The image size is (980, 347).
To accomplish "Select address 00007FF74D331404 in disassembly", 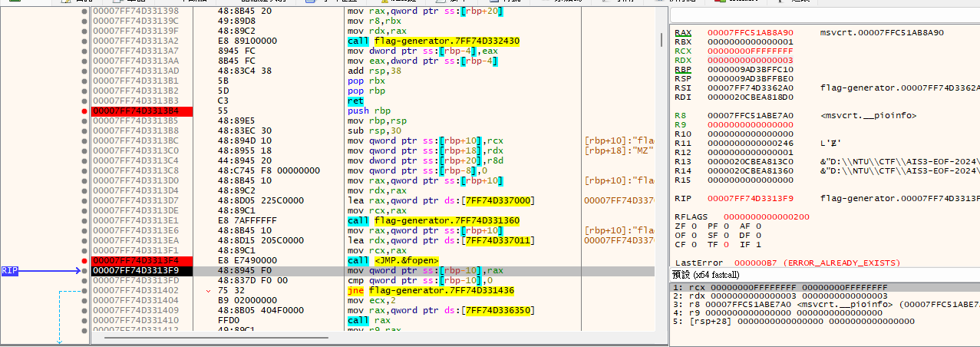I will tap(135, 300).
